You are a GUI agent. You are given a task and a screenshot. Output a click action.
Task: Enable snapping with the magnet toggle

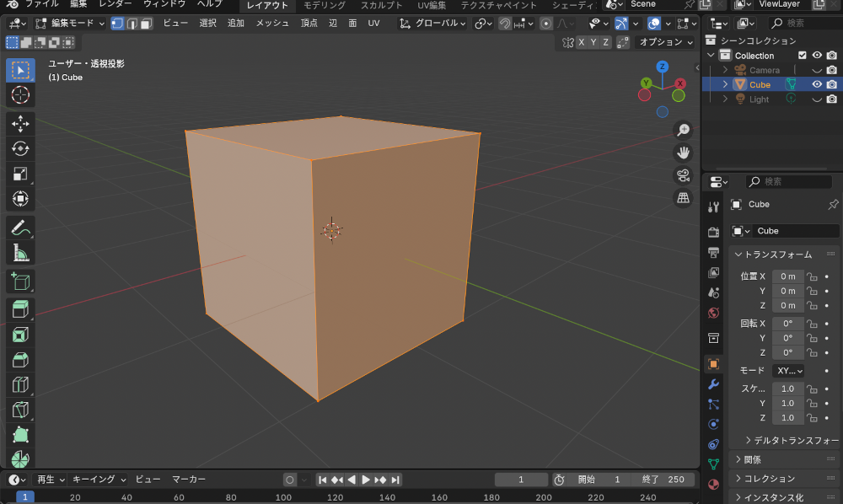click(x=504, y=23)
